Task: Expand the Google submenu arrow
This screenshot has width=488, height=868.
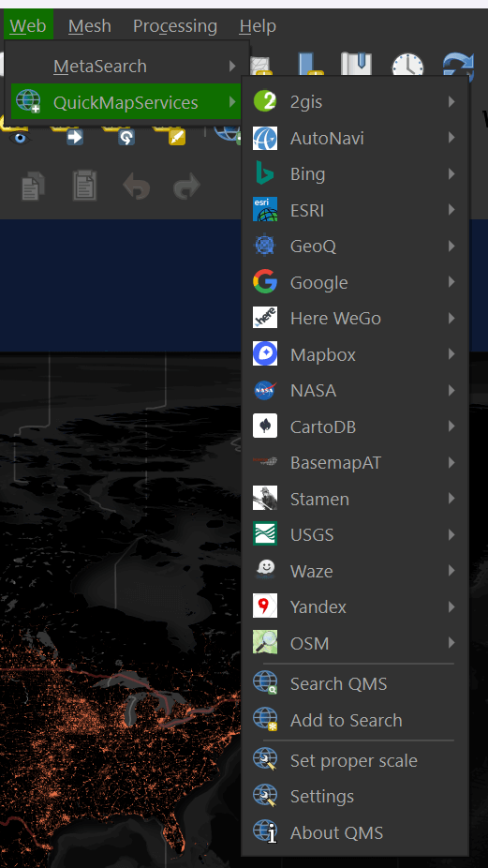Action: (x=452, y=282)
